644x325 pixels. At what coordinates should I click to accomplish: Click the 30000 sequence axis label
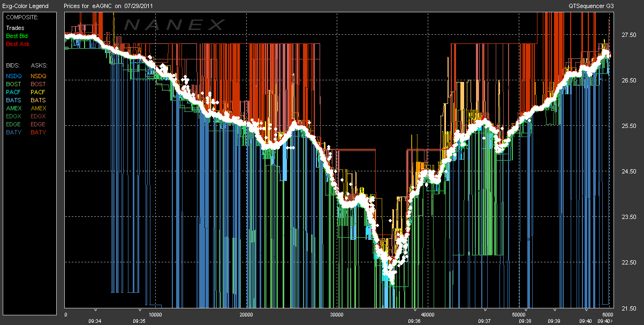(x=337, y=314)
